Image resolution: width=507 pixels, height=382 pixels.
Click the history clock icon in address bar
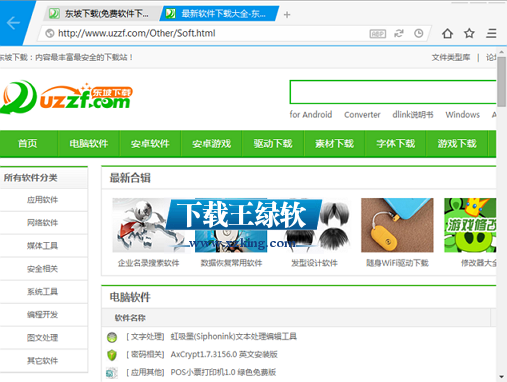(x=419, y=33)
